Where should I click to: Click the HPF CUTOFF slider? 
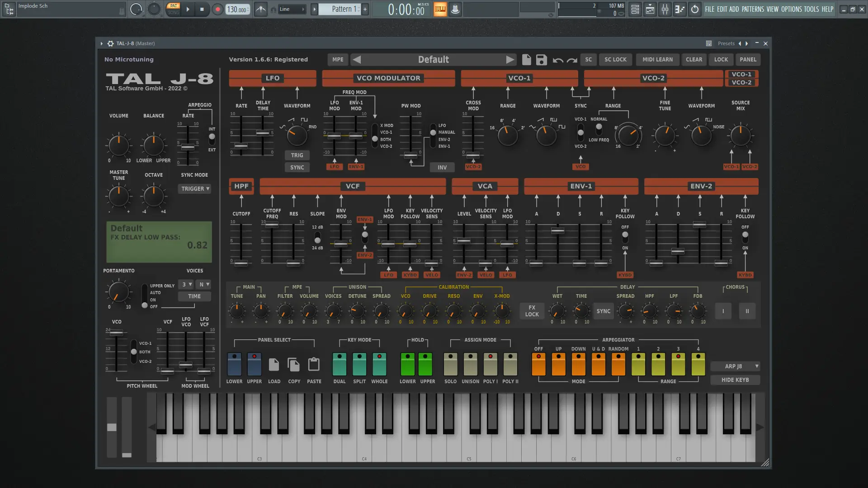click(241, 263)
